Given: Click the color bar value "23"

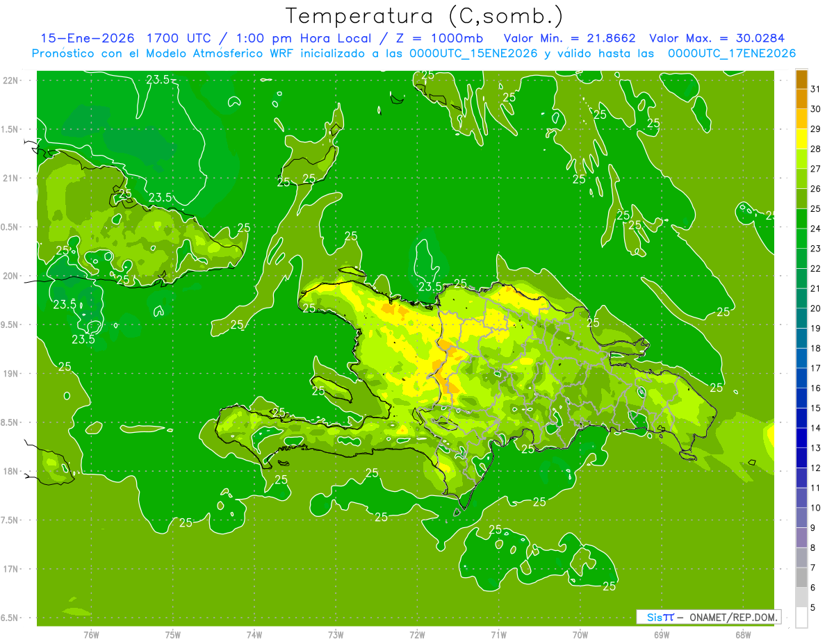Looking at the screenshot, I should [815, 249].
